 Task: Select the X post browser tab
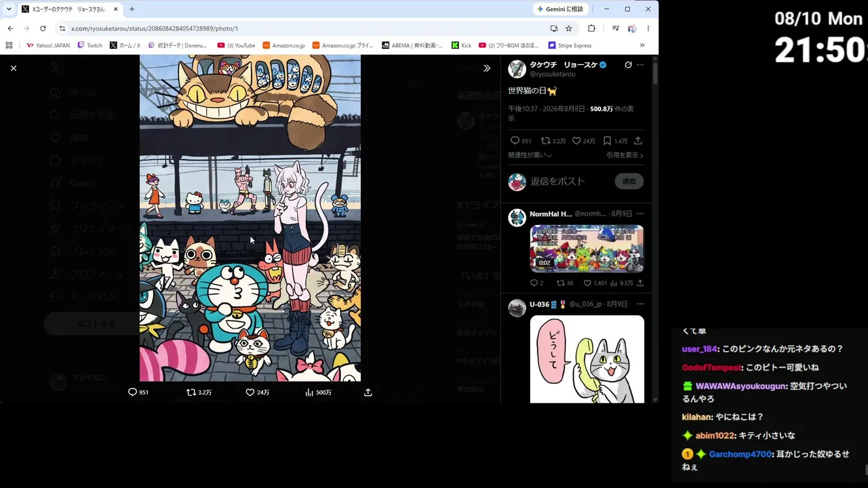(68, 9)
